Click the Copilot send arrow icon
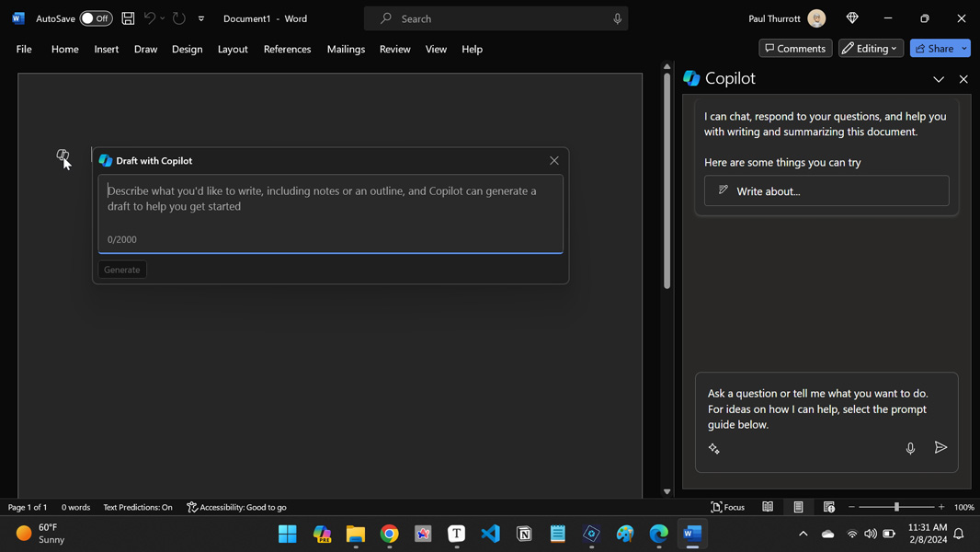Image resolution: width=980 pixels, height=552 pixels. pyautogui.click(x=940, y=448)
